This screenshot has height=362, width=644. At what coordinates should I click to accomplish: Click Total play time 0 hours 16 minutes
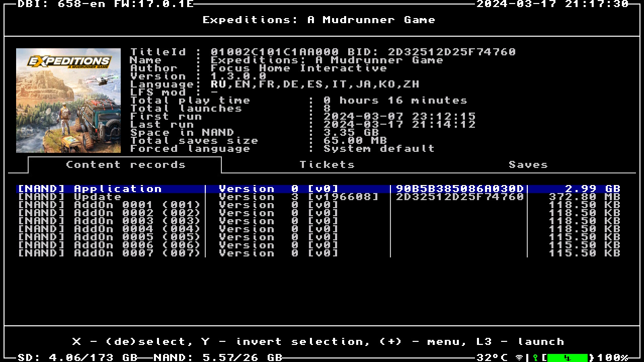[395, 101]
